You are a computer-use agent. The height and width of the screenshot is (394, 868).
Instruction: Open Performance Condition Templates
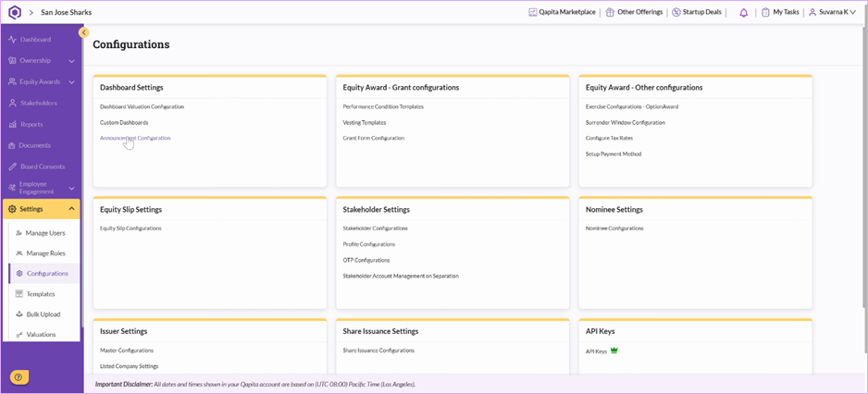pos(383,106)
